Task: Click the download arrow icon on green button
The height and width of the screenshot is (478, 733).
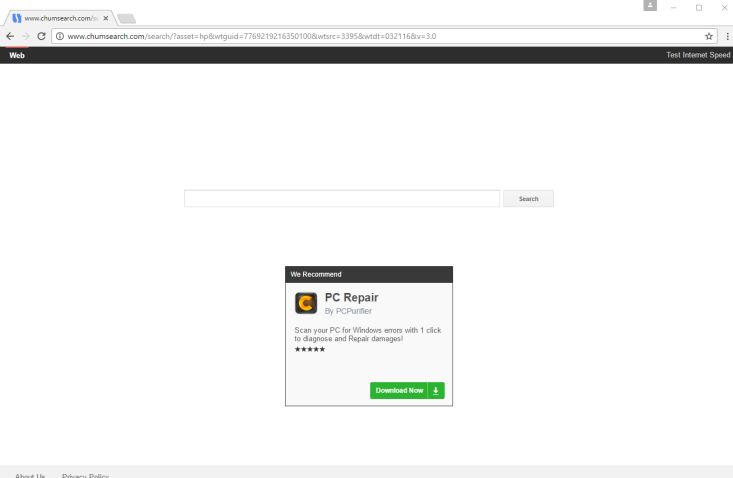Action: (x=436, y=391)
